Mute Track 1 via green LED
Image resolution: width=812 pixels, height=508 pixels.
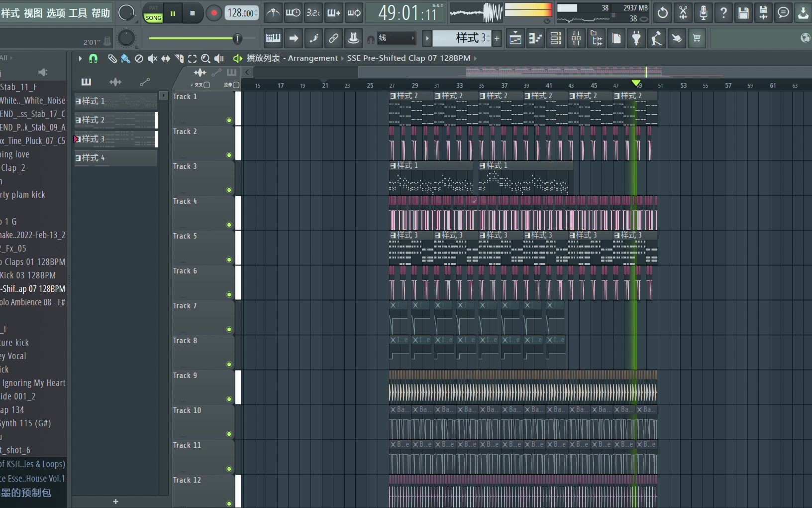tap(229, 121)
